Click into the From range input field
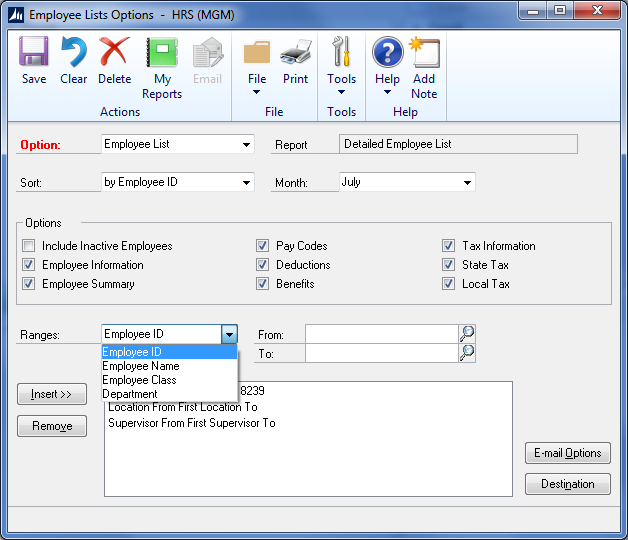Viewport: 628px width, 540px height. coord(381,334)
